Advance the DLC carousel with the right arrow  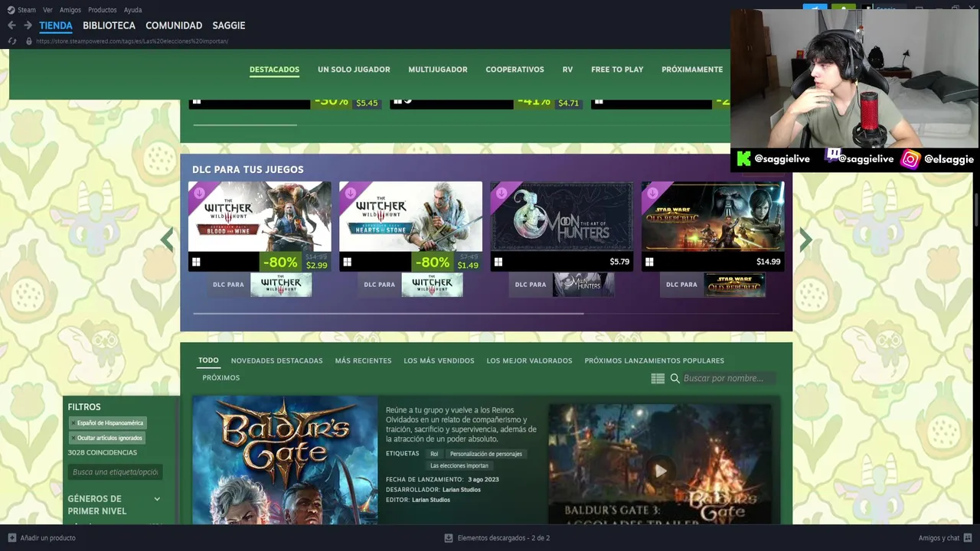coord(805,240)
